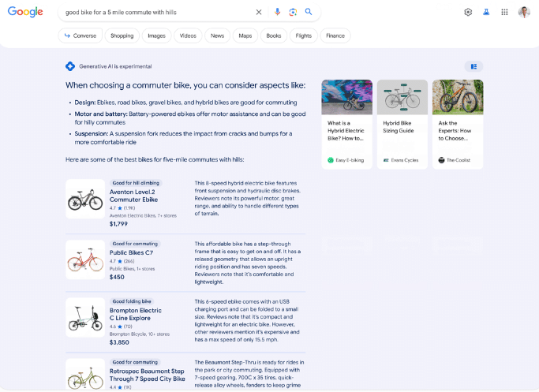Click the $1,799 price
Image resolution: width=539 pixels, height=392 pixels.
coord(118,224)
